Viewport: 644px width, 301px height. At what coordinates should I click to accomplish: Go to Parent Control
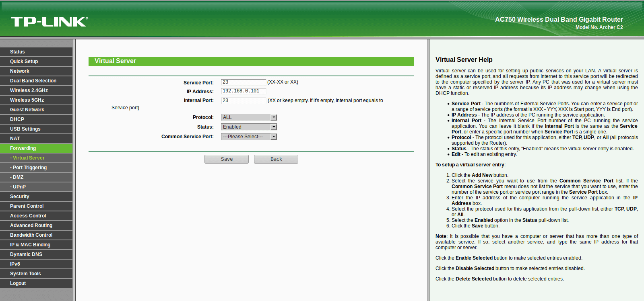pyautogui.click(x=36, y=206)
